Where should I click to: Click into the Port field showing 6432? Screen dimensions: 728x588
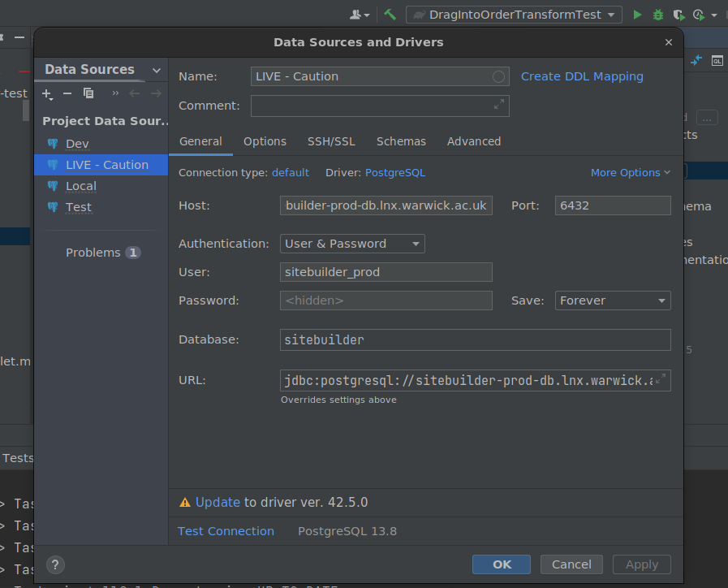[x=613, y=205]
